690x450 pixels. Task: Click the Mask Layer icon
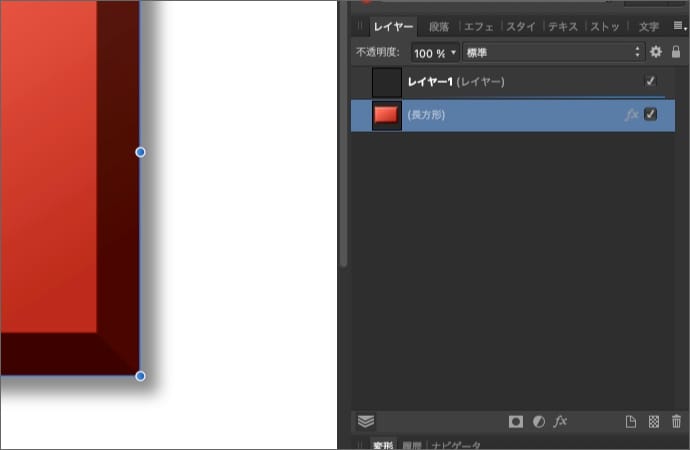[516, 422]
